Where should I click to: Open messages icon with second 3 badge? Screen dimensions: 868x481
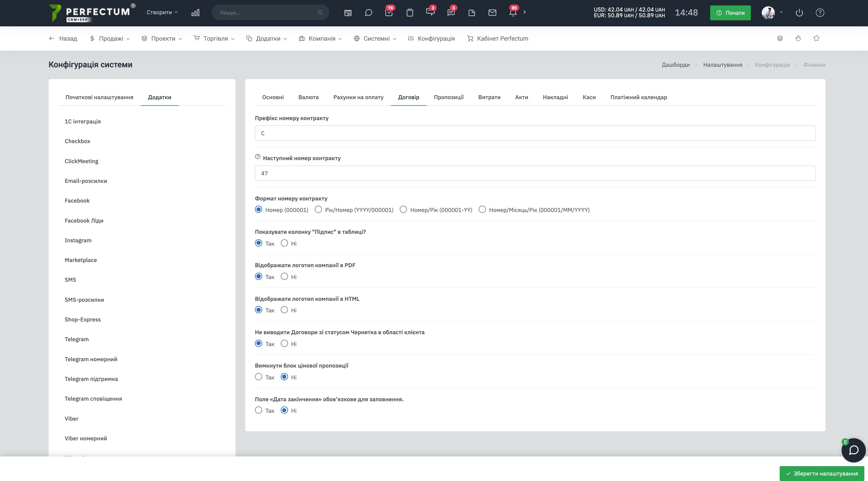point(451,12)
